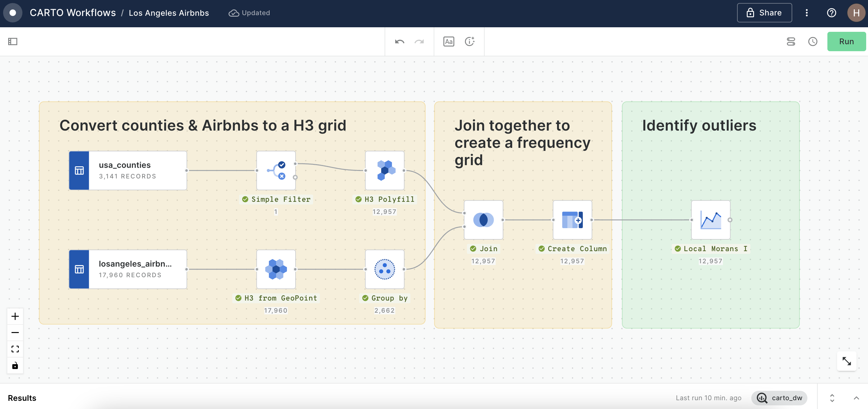Open the three-dot overflow menu

pos(807,12)
